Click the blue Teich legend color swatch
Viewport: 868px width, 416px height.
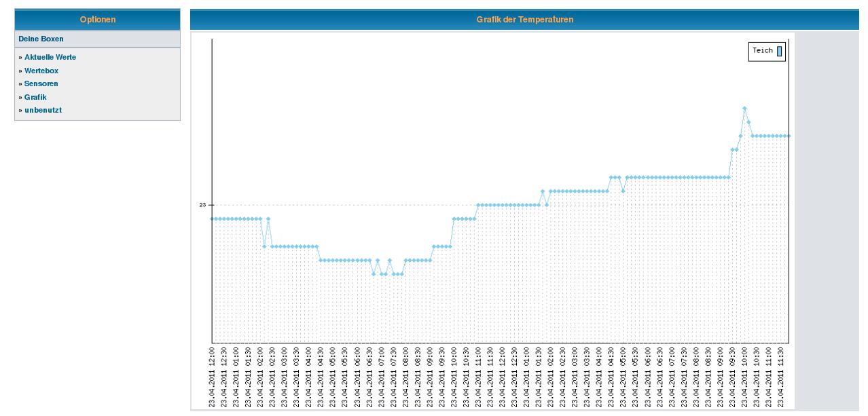779,51
